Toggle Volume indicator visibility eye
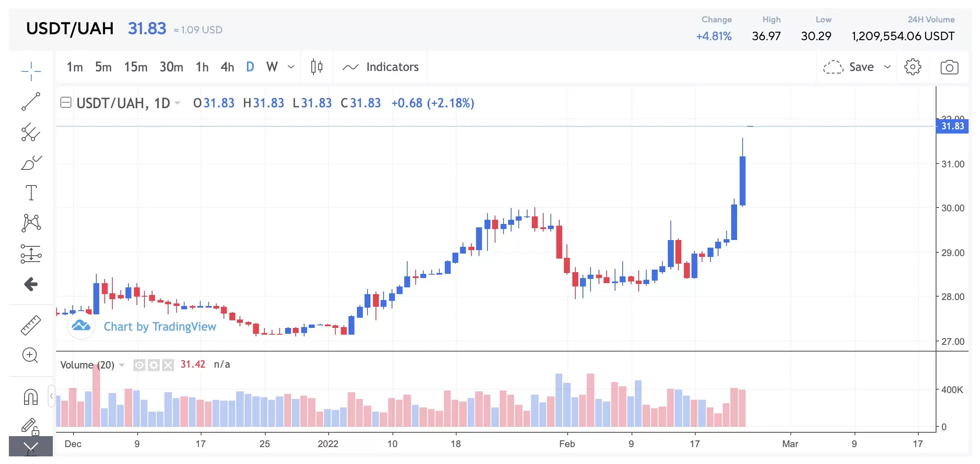Screen dimensions: 980x464 click(x=139, y=365)
